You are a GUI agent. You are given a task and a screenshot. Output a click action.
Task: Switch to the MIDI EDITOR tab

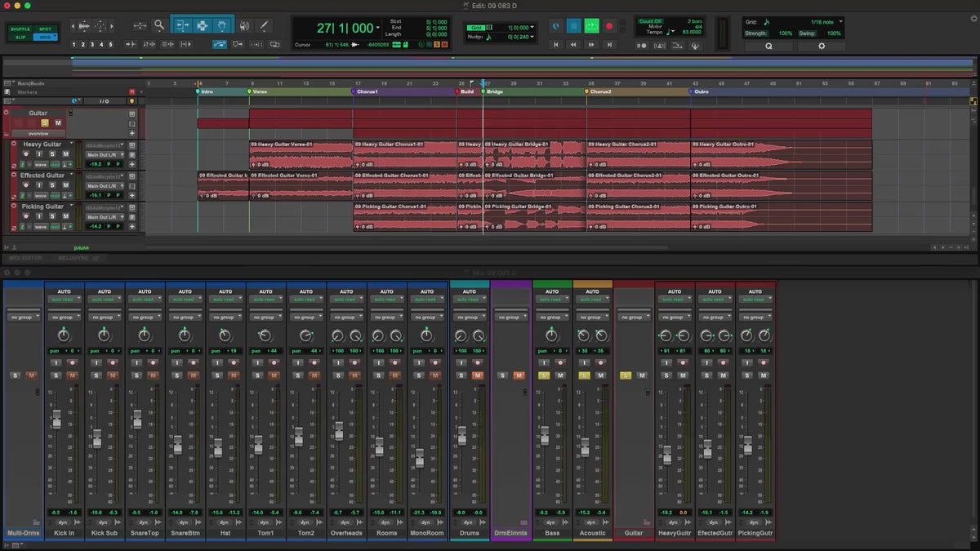click(x=27, y=258)
